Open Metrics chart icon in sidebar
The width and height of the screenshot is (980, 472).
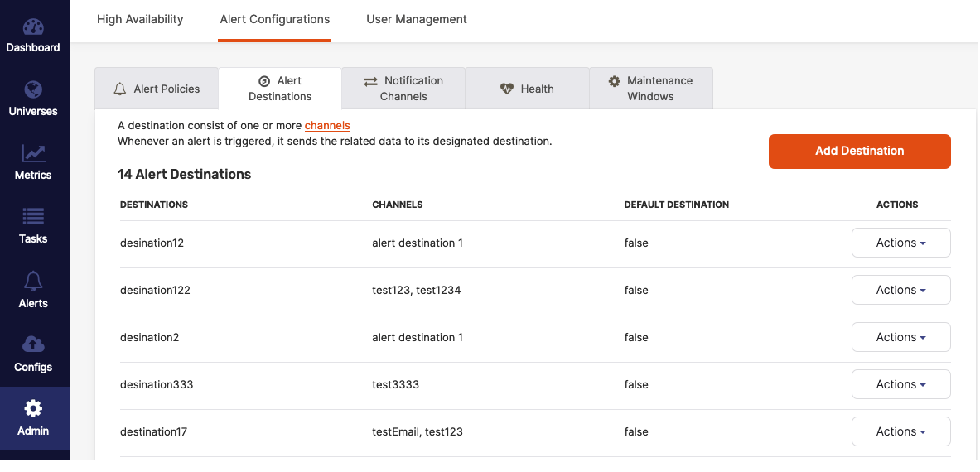point(33,153)
